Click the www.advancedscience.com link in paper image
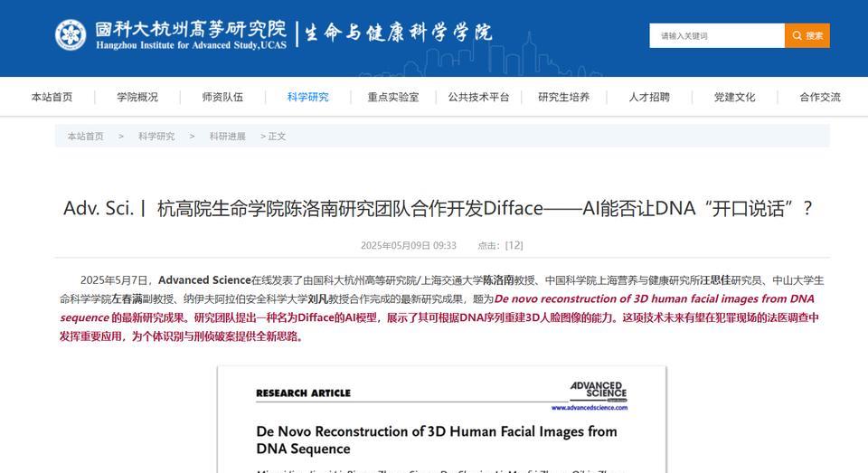 589,408
